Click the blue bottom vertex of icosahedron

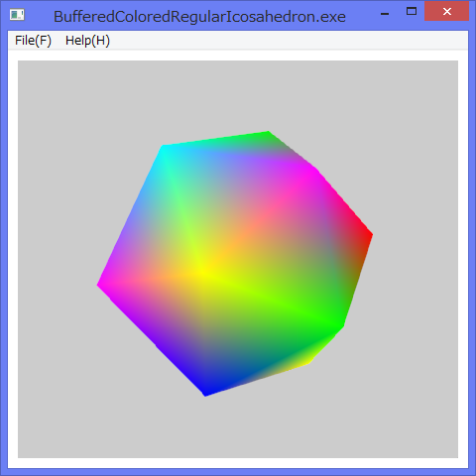coord(205,393)
